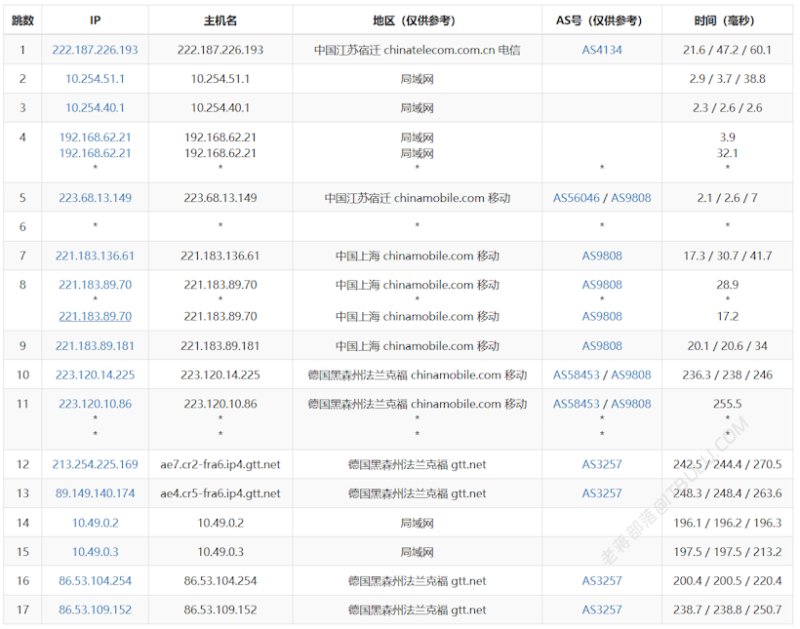Open IP link 86.53.104.254
The image size is (800, 629).
(x=95, y=581)
